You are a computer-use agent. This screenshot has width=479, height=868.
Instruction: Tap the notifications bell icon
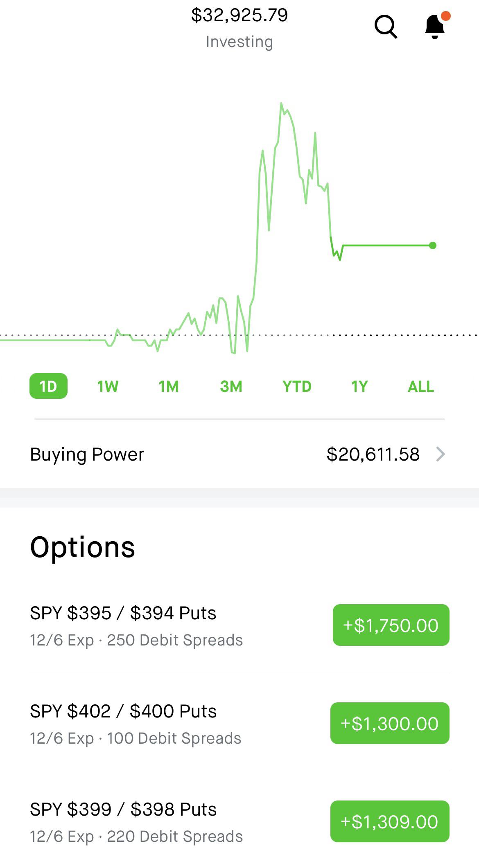coord(435,27)
